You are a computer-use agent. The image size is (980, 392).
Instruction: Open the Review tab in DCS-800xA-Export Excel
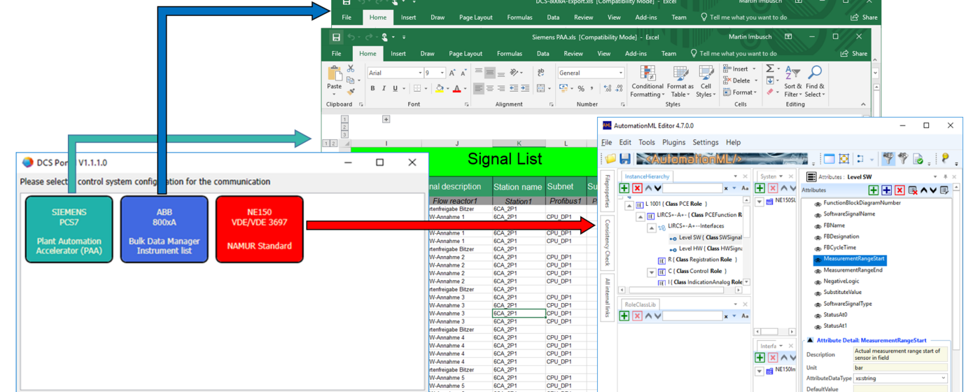pos(583,17)
